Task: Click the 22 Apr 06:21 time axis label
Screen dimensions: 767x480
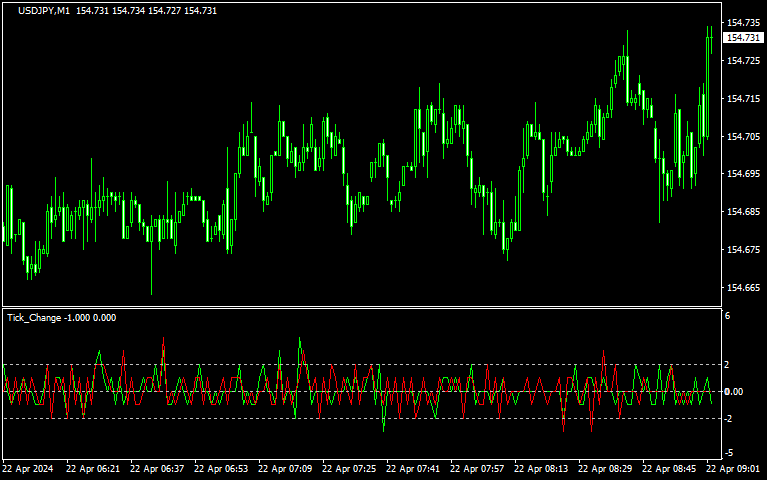Action: [x=93, y=469]
